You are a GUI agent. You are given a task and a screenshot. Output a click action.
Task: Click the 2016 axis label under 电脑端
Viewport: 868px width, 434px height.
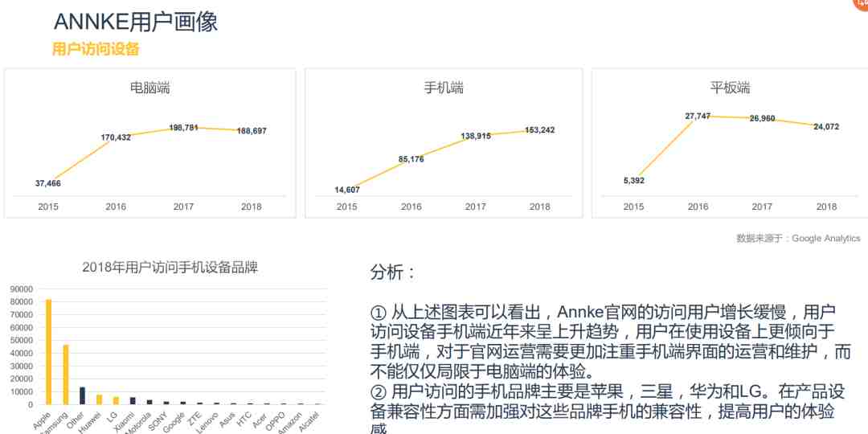pos(116,207)
